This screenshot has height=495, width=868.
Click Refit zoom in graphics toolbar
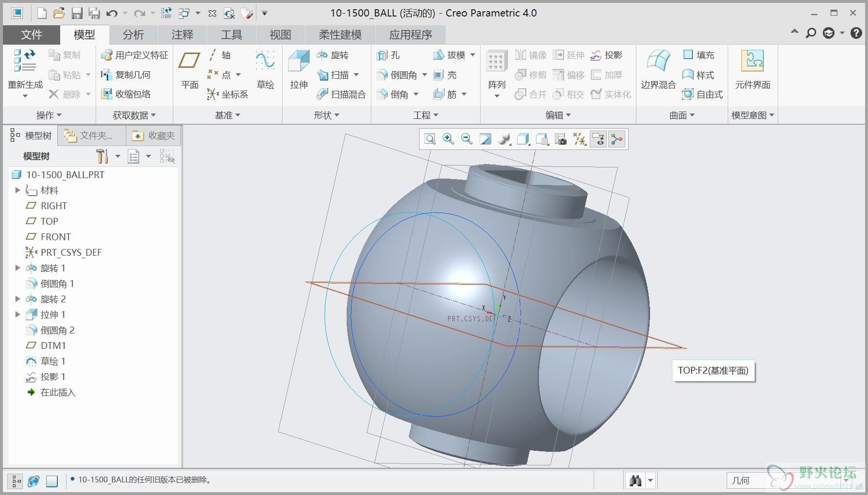point(430,139)
